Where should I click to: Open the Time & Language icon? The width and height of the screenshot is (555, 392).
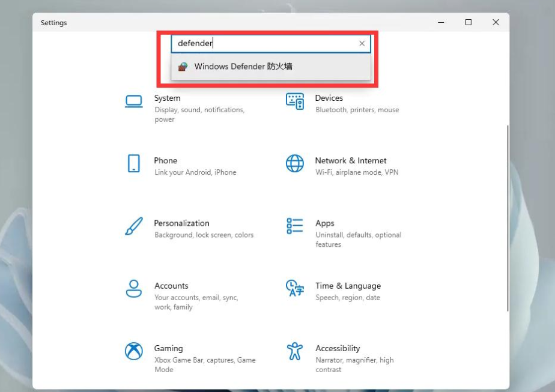click(294, 289)
